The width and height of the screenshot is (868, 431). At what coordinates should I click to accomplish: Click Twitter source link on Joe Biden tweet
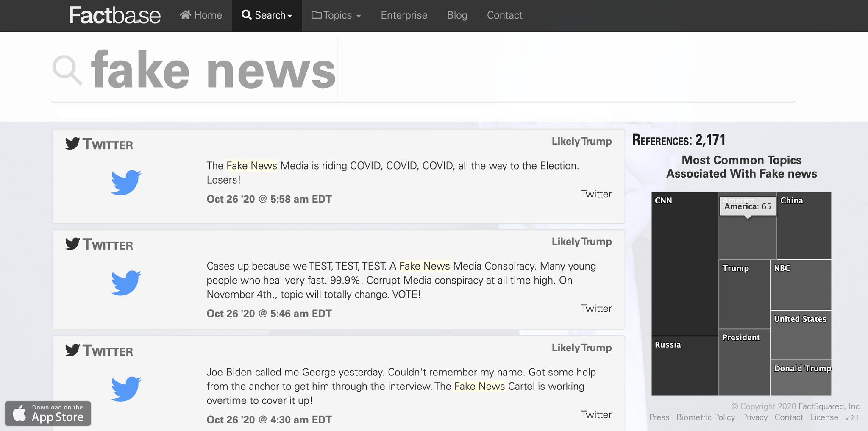tap(596, 414)
